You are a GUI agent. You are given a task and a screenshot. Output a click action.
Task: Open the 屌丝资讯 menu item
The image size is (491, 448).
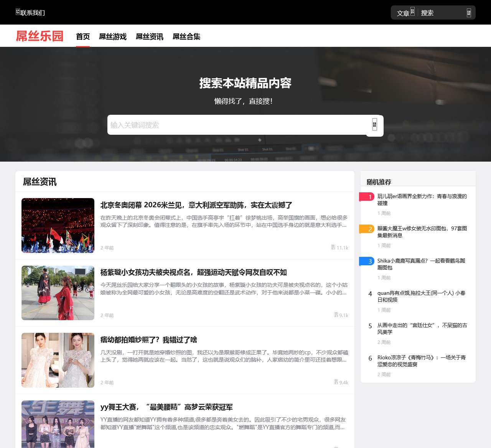pyautogui.click(x=150, y=36)
